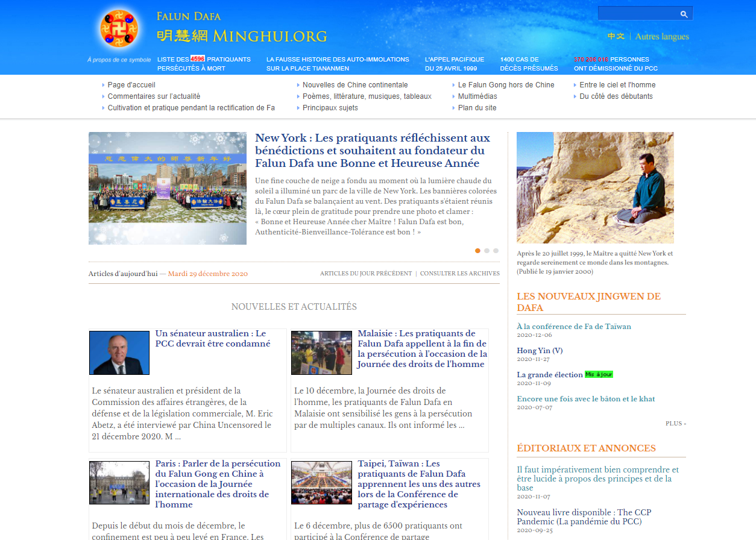756x540 pixels.
Task: Select the first carousel dot indicator
Action: [x=478, y=251]
